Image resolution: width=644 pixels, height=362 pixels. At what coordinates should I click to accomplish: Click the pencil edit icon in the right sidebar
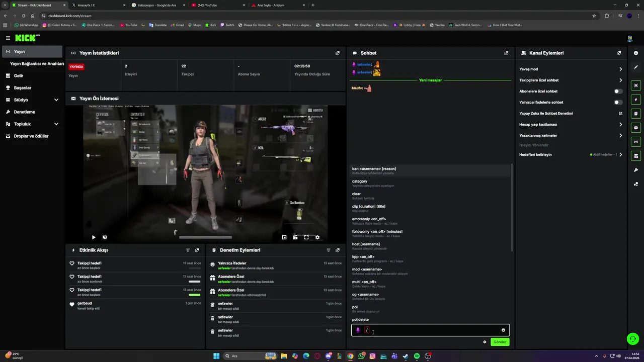click(636, 67)
